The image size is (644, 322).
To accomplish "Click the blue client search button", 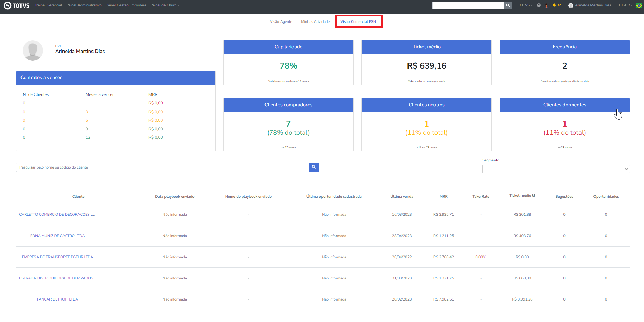I will click(314, 167).
